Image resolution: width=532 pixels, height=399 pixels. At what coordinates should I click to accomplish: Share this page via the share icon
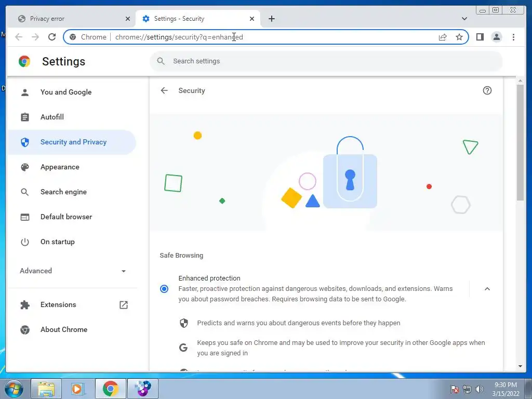tap(443, 37)
